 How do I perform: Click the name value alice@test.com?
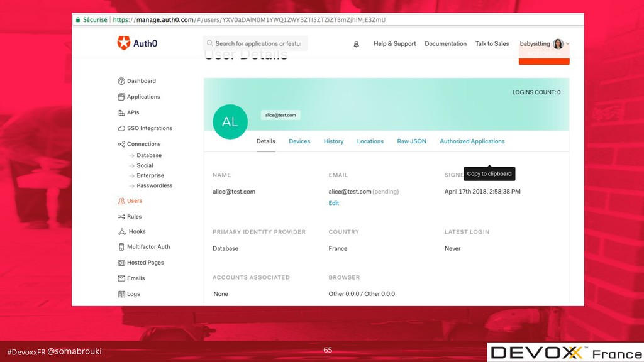(x=234, y=192)
